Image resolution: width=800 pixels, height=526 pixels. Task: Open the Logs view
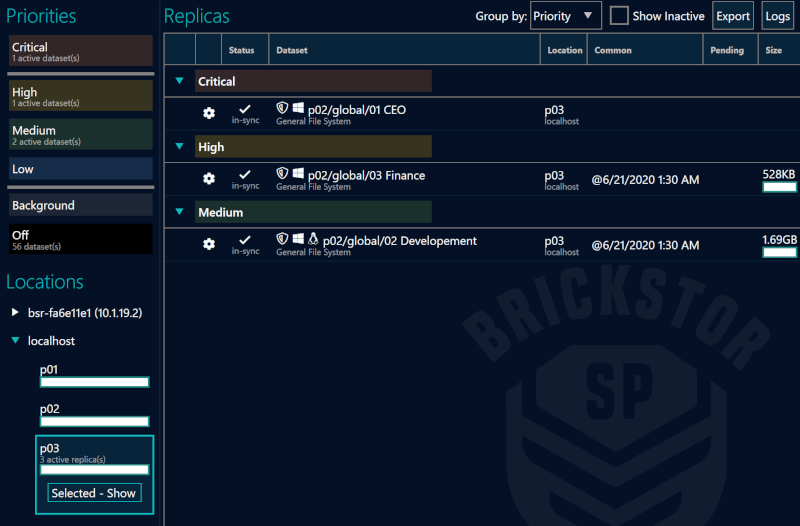point(777,16)
